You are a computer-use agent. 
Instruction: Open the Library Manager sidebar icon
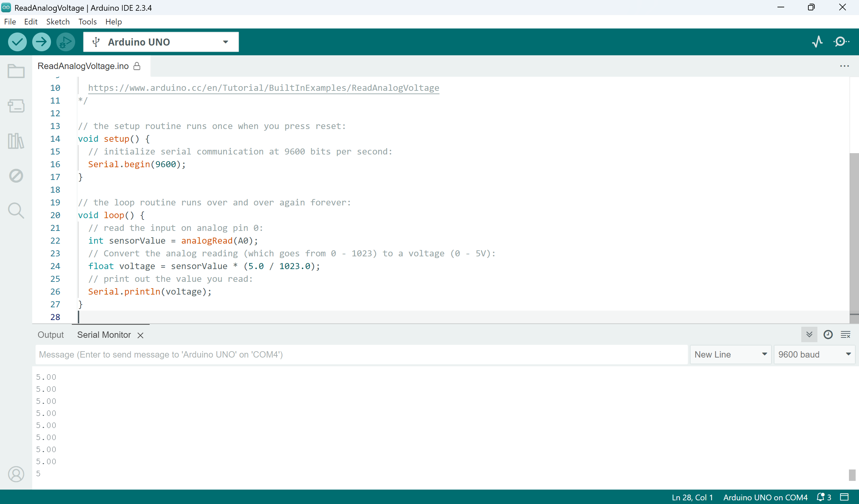click(16, 141)
